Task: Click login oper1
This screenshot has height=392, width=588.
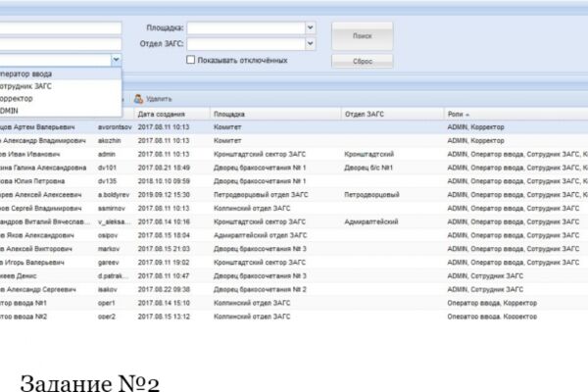Action: [107, 303]
